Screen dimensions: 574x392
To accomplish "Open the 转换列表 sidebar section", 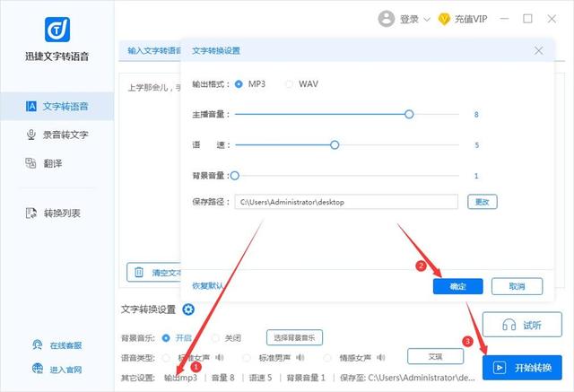I will pyautogui.click(x=57, y=213).
